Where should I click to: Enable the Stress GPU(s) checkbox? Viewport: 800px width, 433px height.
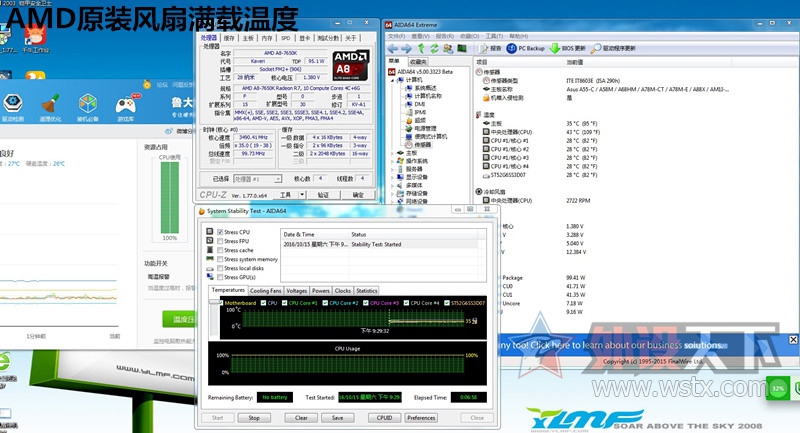[220, 277]
